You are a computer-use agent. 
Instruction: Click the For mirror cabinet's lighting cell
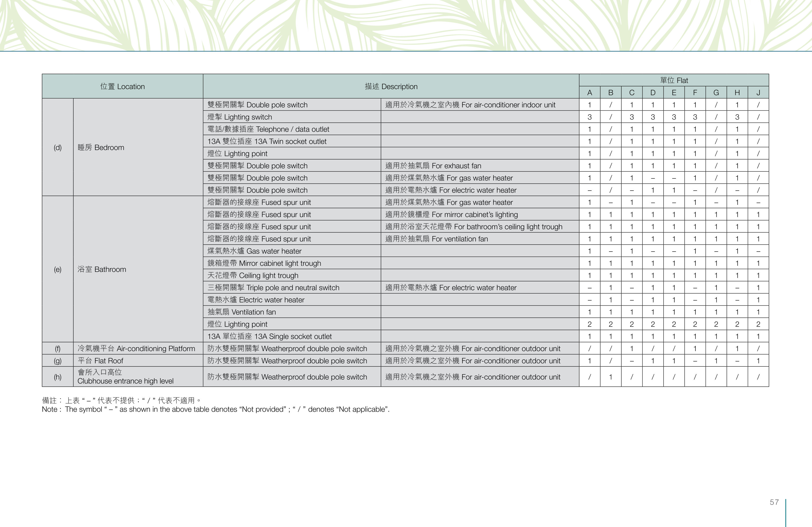(480, 214)
